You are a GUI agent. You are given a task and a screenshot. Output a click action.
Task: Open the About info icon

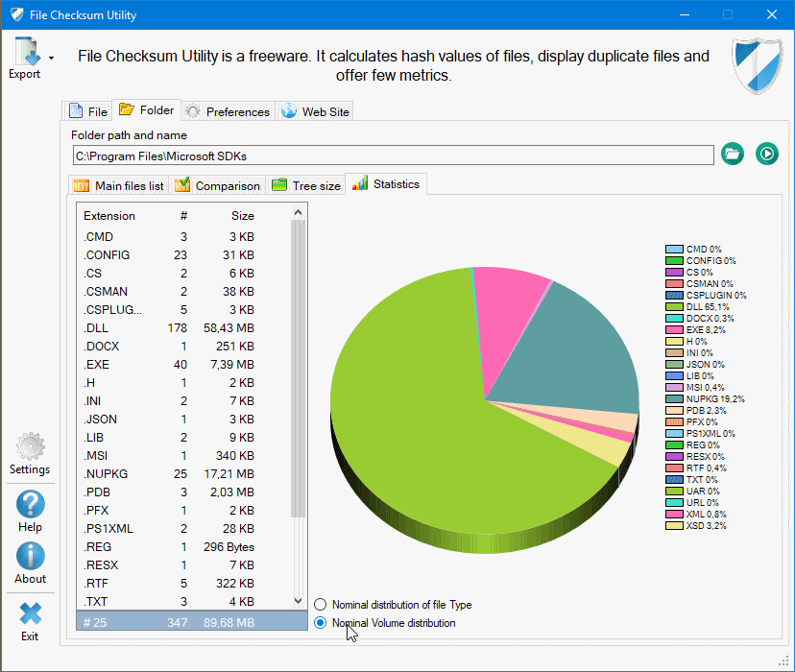pyautogui.click(x=31, y=557)
